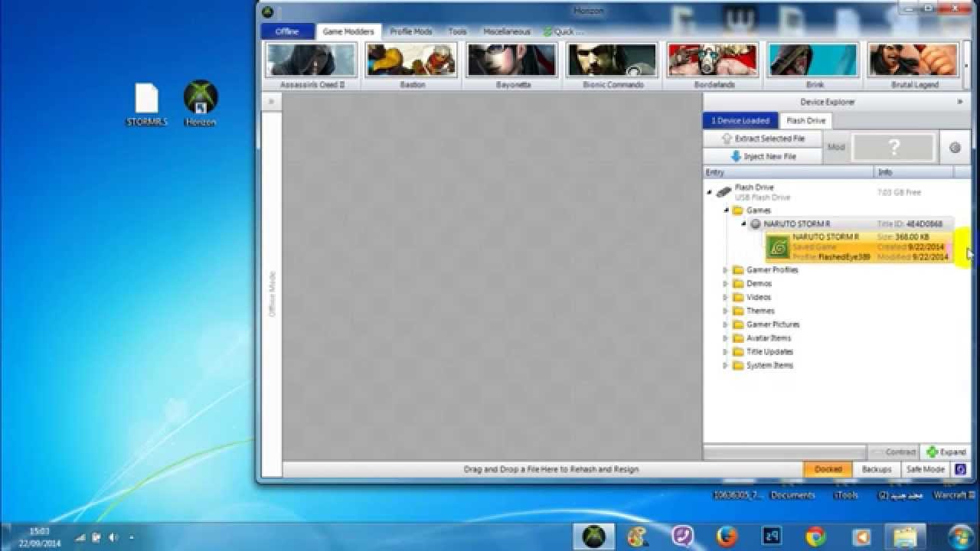The image size is (980, 551).
Task: Open the Assassin's Creed II game modder
Action: [312, 64]
